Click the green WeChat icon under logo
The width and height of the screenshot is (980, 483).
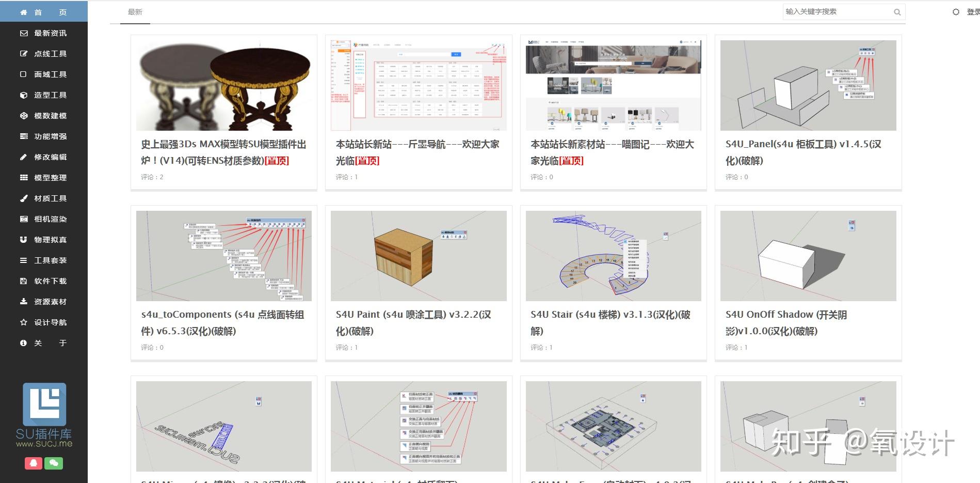pyautogui.click(x=54, y=463)
